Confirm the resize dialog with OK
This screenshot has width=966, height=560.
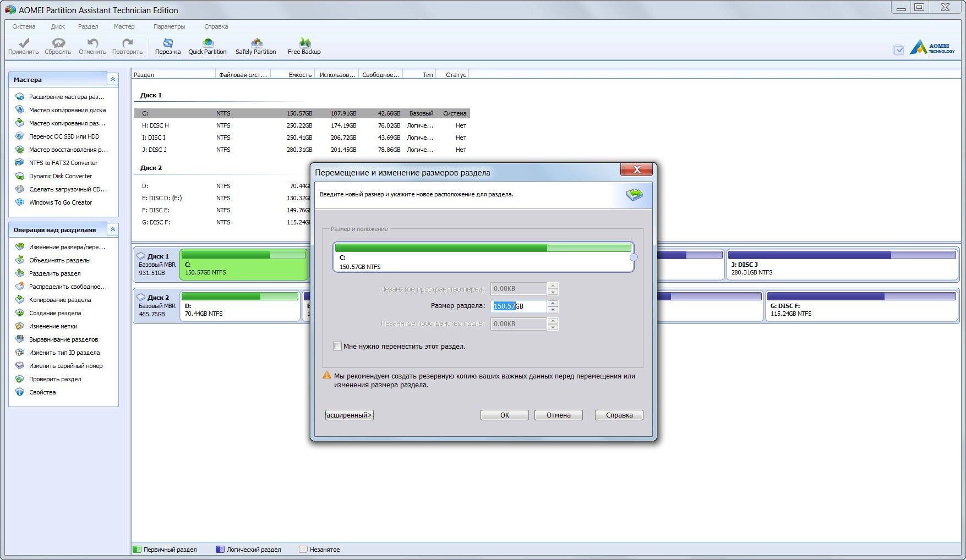point(505,415)
